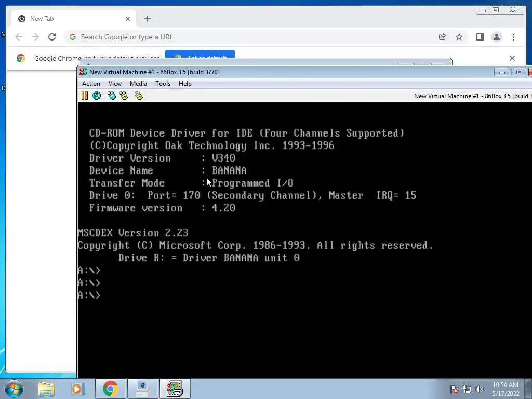This screenshot has width=532, height=399.
Task: Launch Windows Media Player from the taskbar
Action: coord(77,389)
